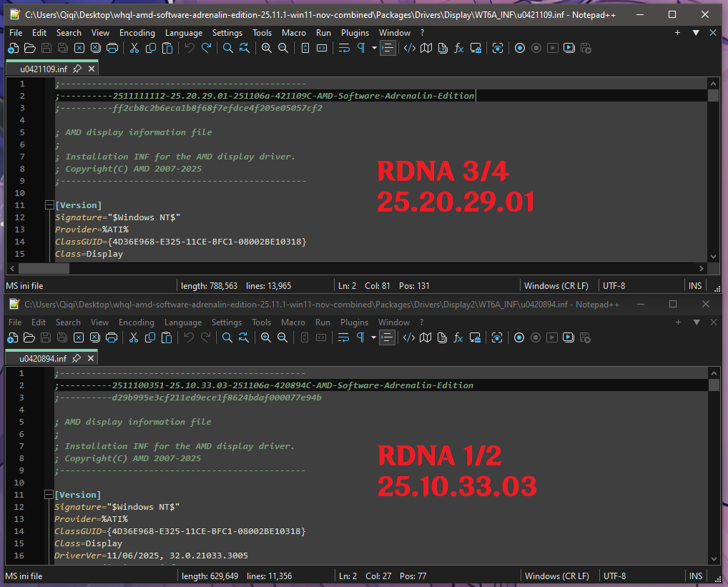The height and width of the screenshot is (587, 728).
Task: Click Close All icon in u0421109.inf window toolbar
Action: 96,48
